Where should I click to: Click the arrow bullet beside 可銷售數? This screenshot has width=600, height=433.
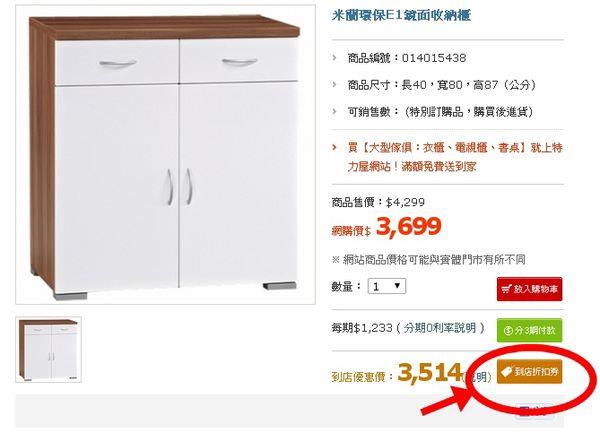point(335,112)
